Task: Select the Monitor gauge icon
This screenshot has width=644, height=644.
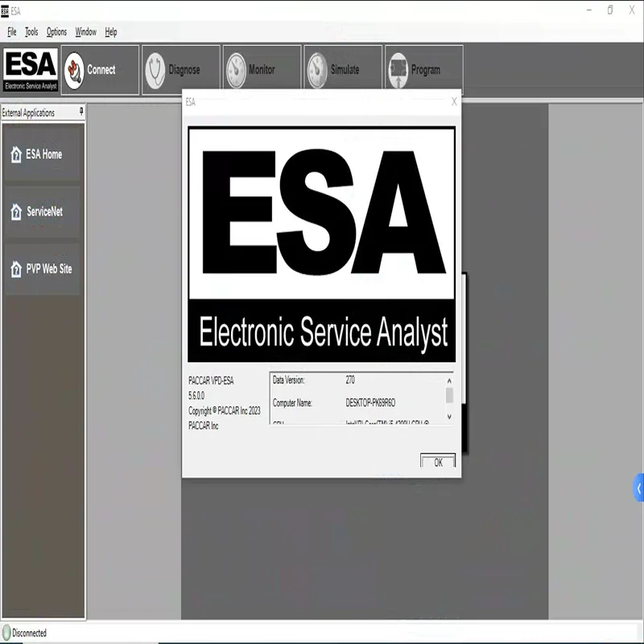Action: tap(236, 70)
